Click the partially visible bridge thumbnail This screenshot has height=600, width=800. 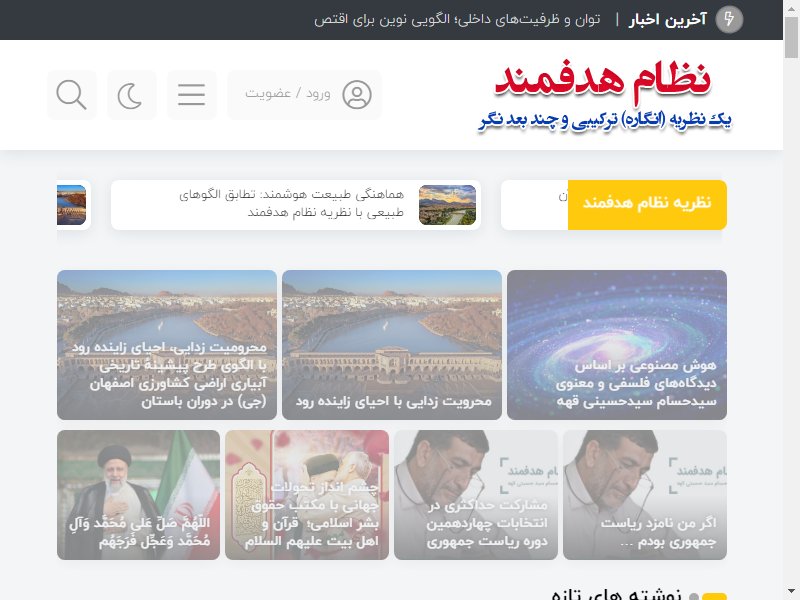(71, 205)
